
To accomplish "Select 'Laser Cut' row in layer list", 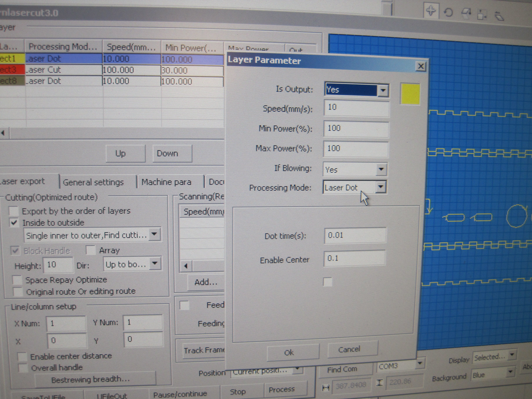I will pos(112,70).
